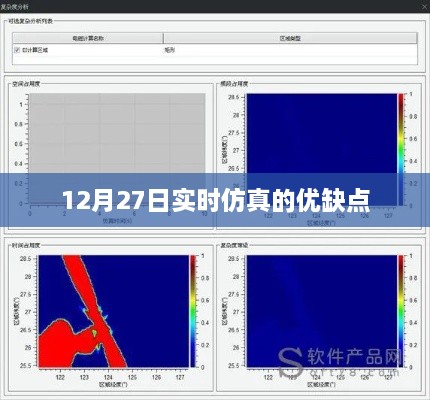Viewport: 430px width, 400px height.
Task: Click the gray 空间占用度 plot area
Action: [117, 148]
